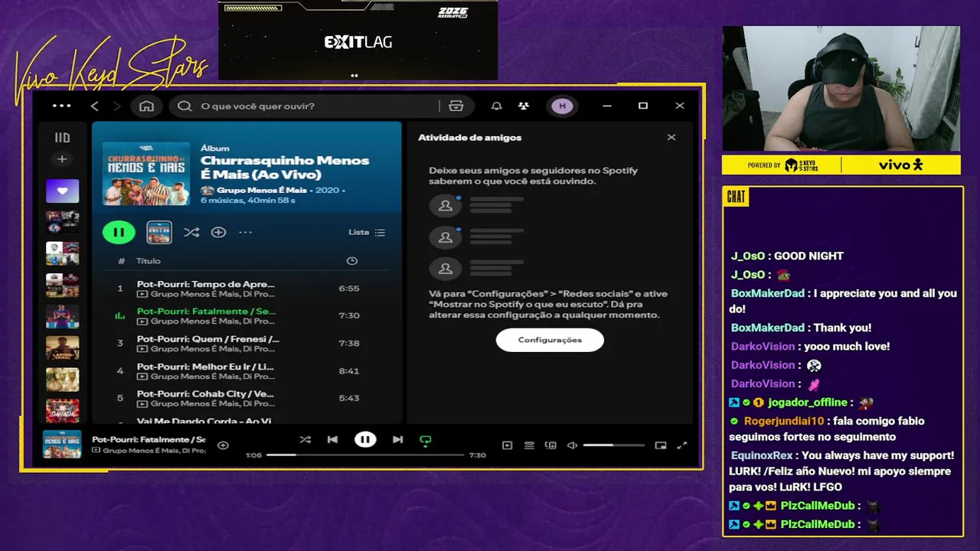This screenshot has width=980, height=551.
Task: Create a playlist with the plus icon
Action: point(62,159)
